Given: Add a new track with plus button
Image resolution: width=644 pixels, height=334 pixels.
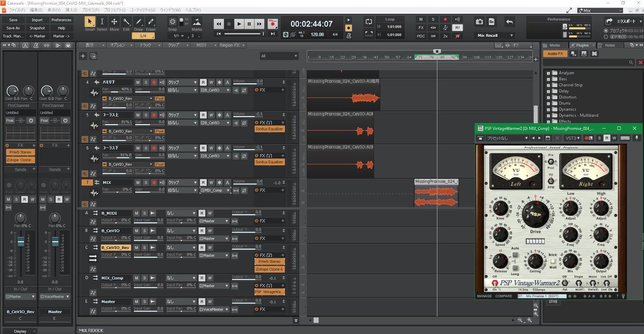Looking at the screenshot, I should (83, 56).
